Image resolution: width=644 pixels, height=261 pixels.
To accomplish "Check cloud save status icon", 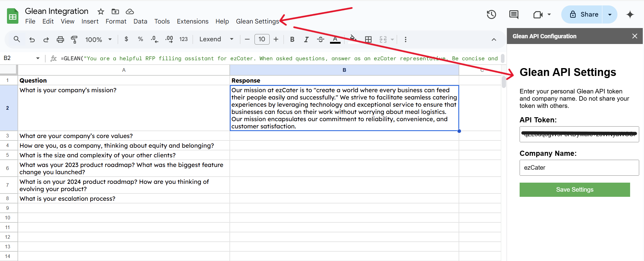I will tap(130, 12).
